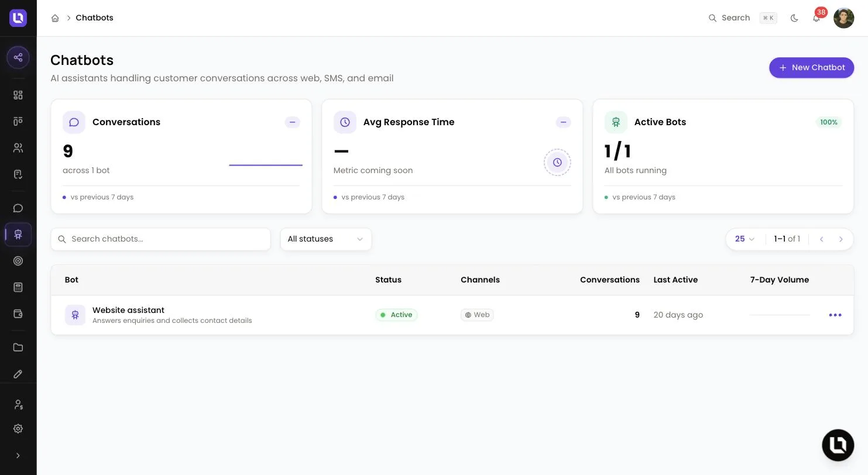868x475 pixels.
Task: Click the Active Bots robot icon
Action: [x=616, y=122]
